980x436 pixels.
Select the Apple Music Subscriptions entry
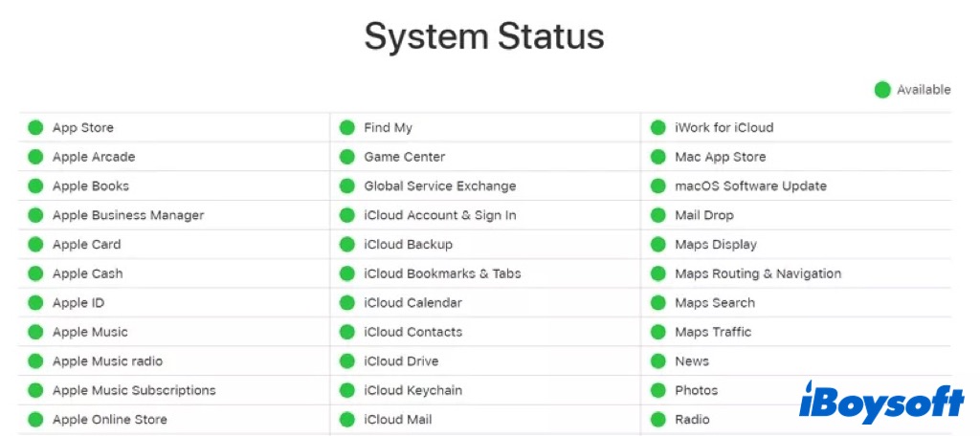(134, 390)
